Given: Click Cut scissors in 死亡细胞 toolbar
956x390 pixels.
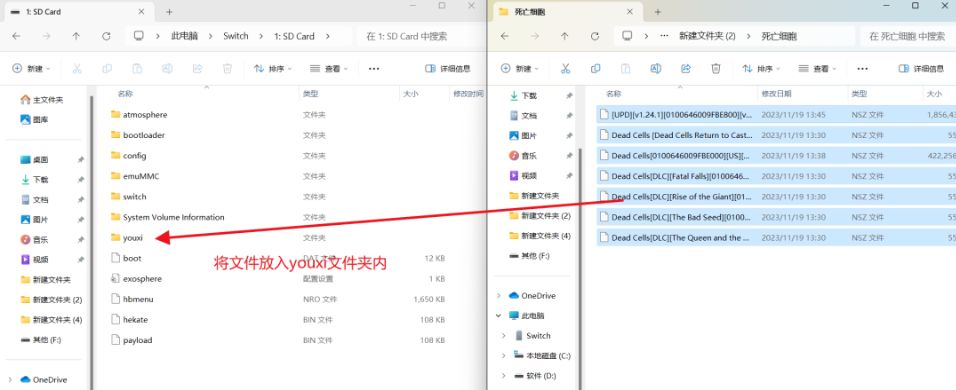Looking at the screenshot, I should click(x=566, y=69).
